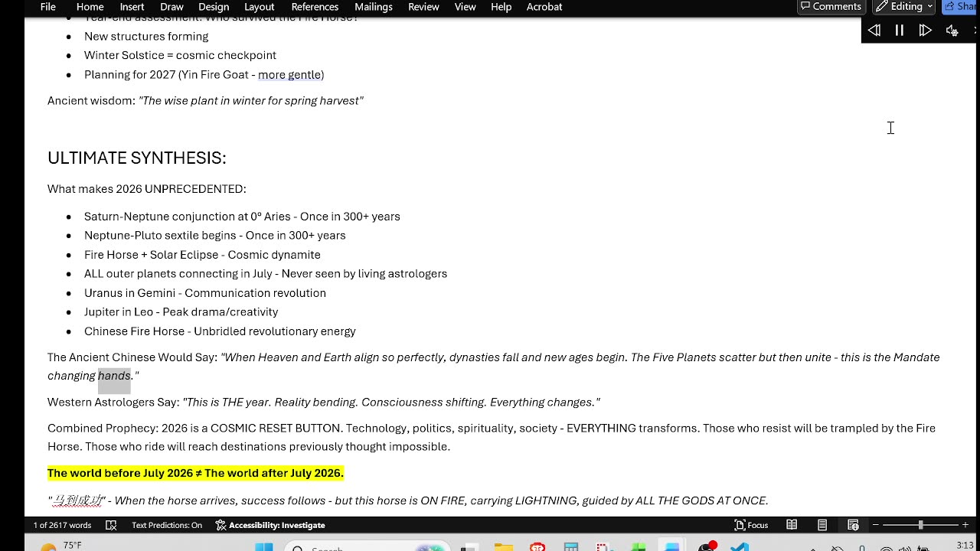Open the Comments pane
This screenshot has height=551, width=980.
830,7
